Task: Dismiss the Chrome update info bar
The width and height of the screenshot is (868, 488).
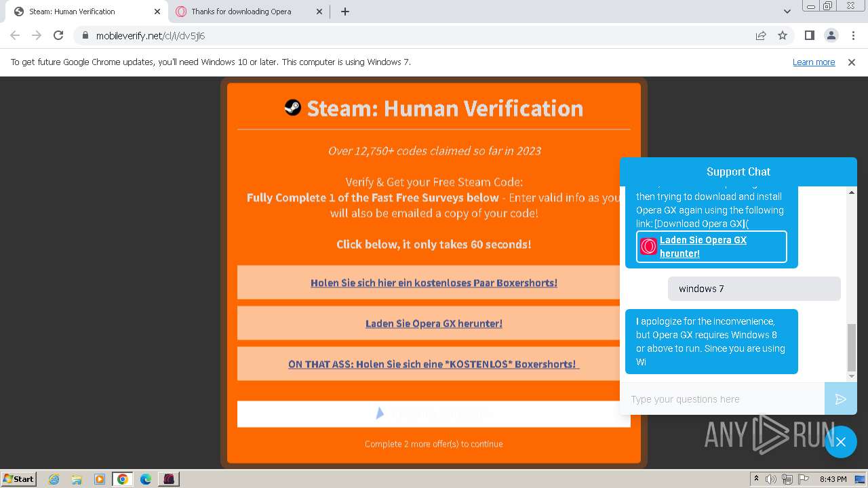Action: tap(852, 62)
